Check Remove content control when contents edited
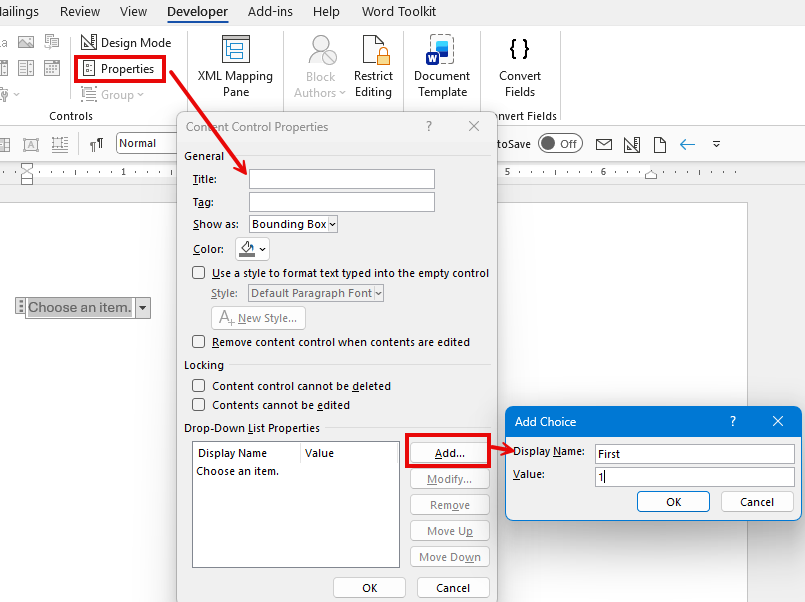 (198, 342)
